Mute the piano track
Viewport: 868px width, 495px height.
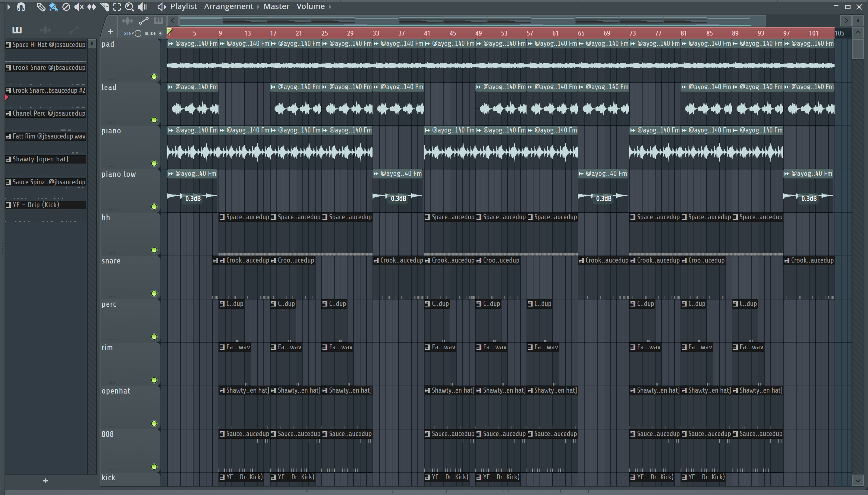(x=154, y=163)
